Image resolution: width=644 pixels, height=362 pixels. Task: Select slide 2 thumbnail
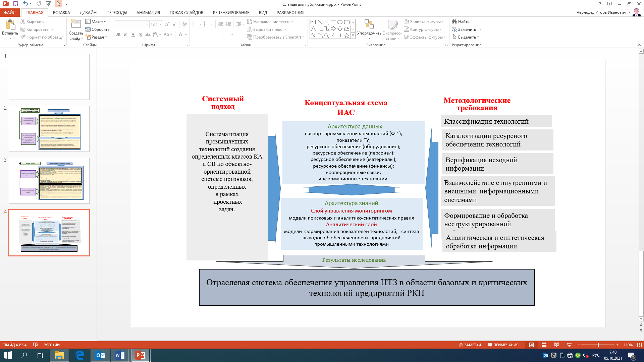(49, 129)
